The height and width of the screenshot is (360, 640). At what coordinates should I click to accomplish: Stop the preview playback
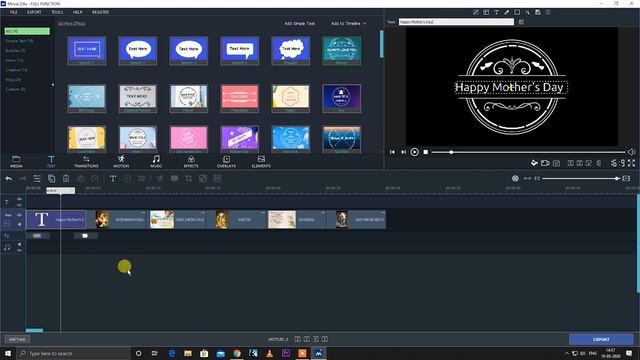pos(426,152)
